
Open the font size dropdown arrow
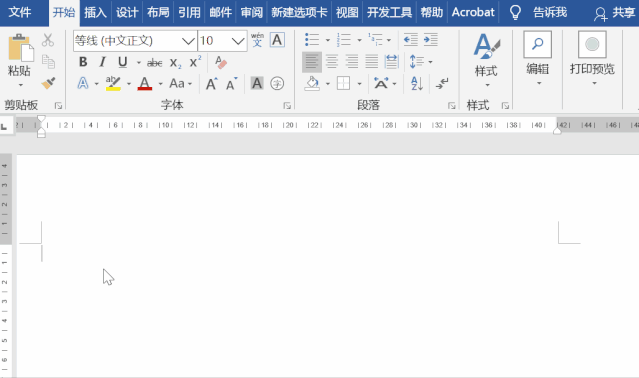point(238,41)
